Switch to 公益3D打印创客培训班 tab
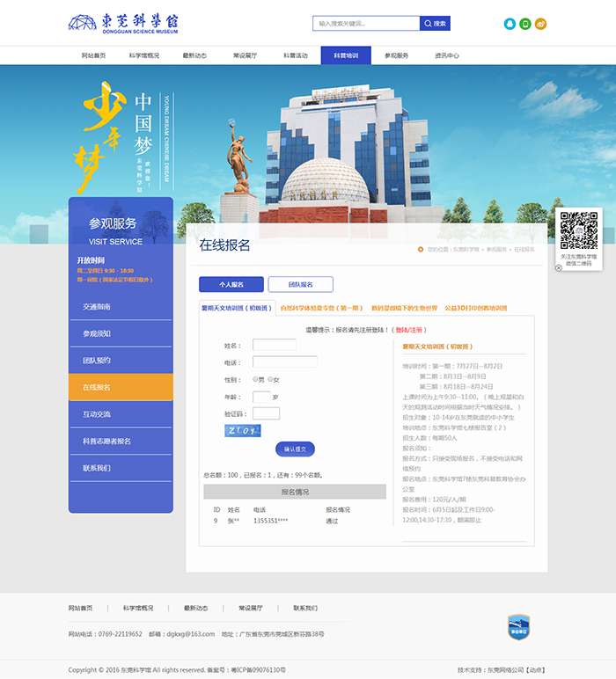 [x=476, y=309]
